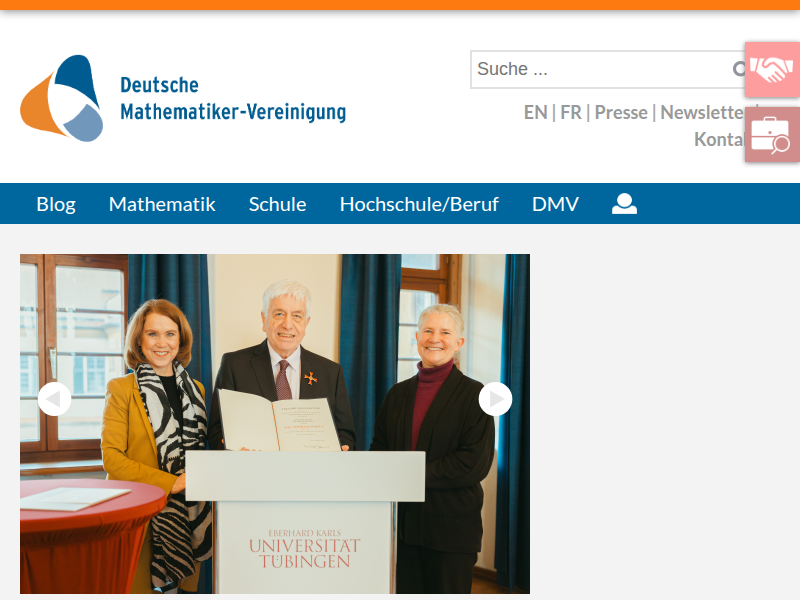Switch language to EN

tap(535, 112)
